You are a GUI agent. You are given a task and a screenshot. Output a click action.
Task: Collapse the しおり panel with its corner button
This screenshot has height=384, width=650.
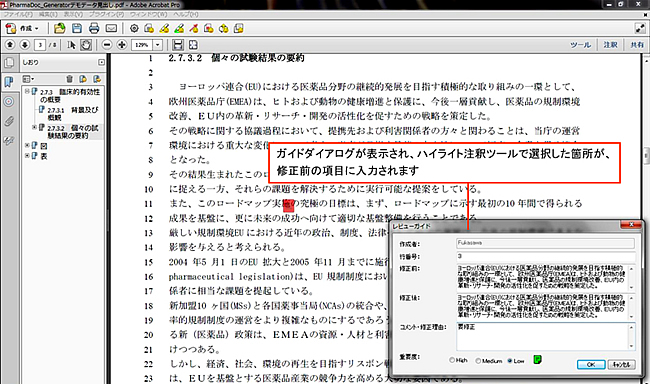[x=101, y=62]
